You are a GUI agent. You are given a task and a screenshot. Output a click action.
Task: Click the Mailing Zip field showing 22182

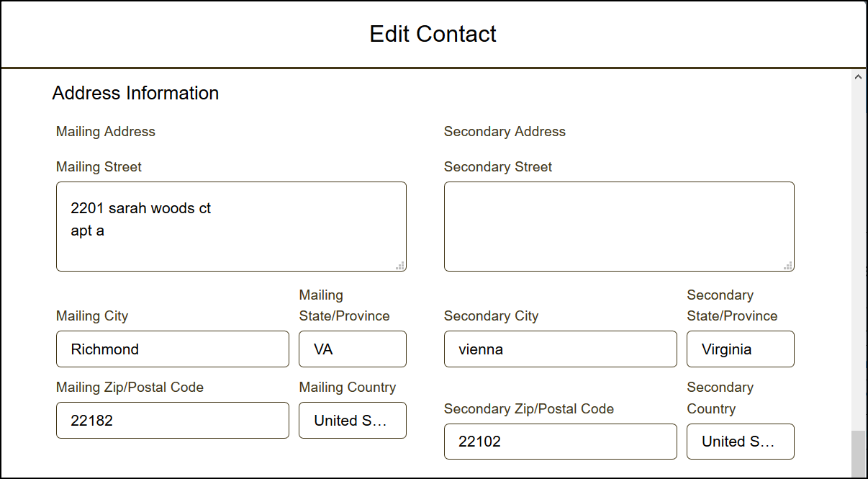click(x=173, y=421)
